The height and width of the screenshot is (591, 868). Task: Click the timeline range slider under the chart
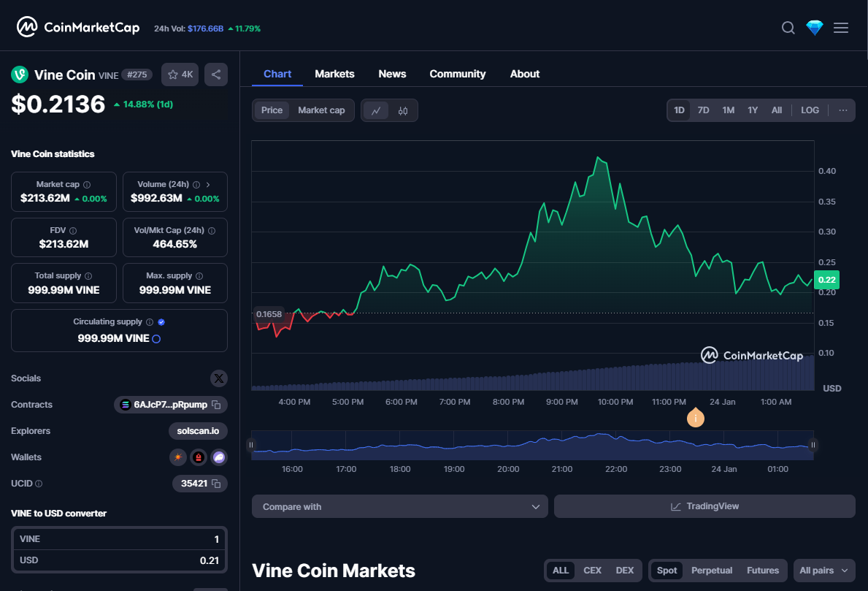(531, 444)
